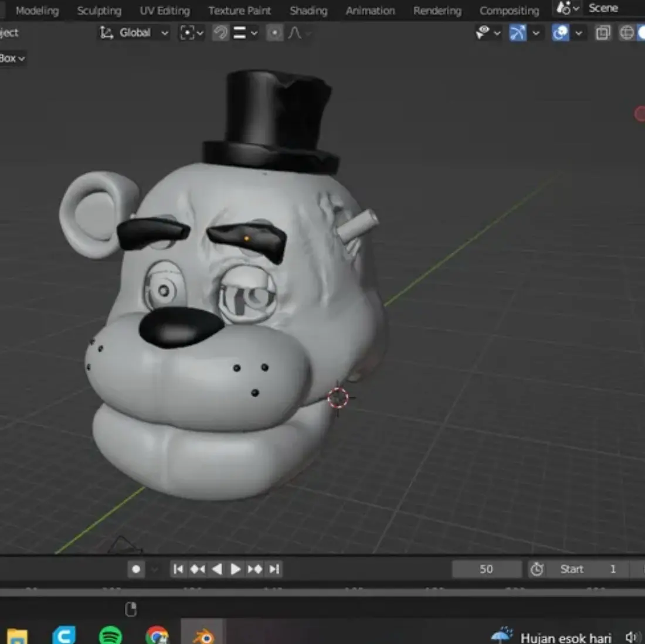Toggle snapping magnet icon

tap(220, 33)
